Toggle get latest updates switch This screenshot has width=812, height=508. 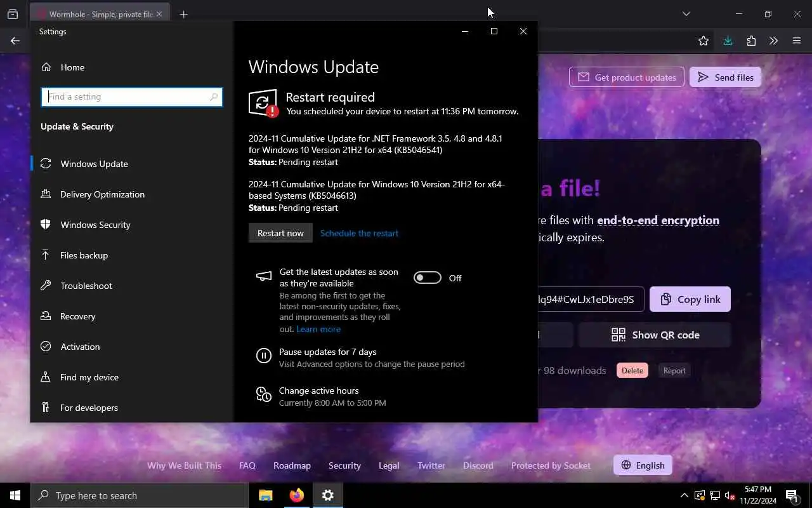click(x=428, y=277)
